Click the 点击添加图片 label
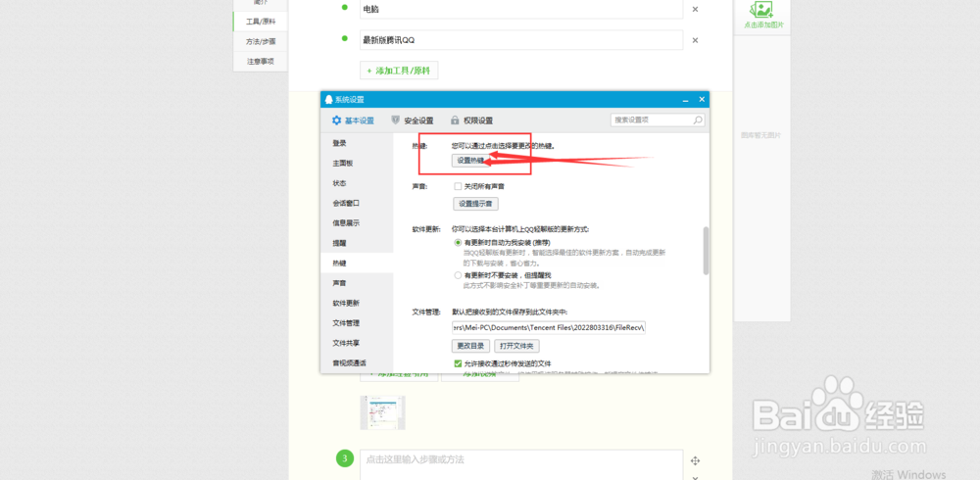 [762, 25]
